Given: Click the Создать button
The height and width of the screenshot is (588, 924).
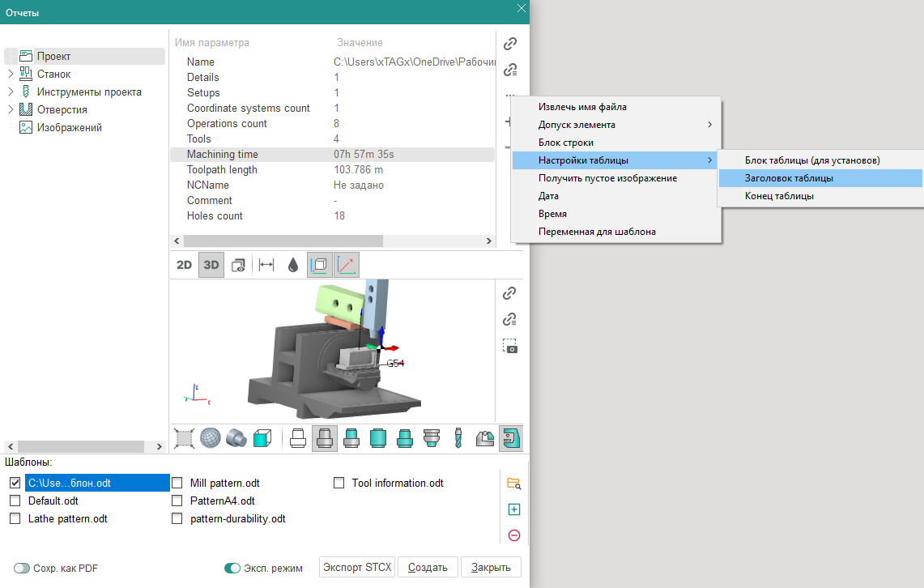Looking at the screenshot, I should pos(428,567).
